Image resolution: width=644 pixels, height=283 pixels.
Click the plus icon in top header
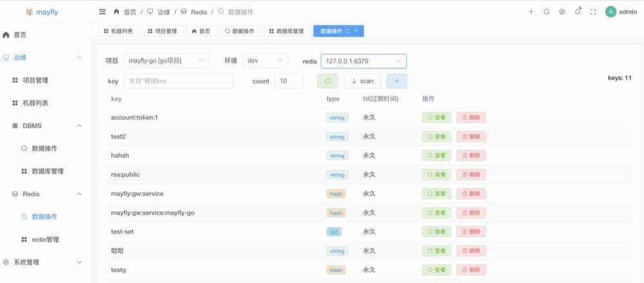(531, 12)
